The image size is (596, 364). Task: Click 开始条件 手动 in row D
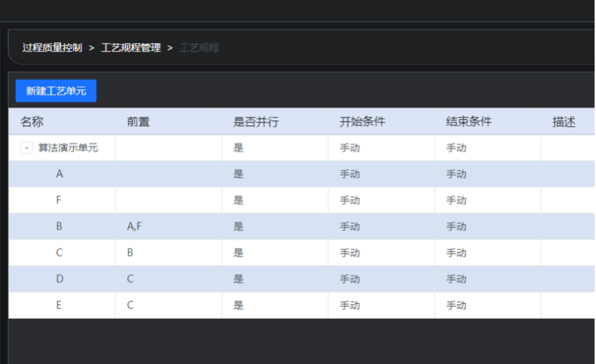[350, 279]
